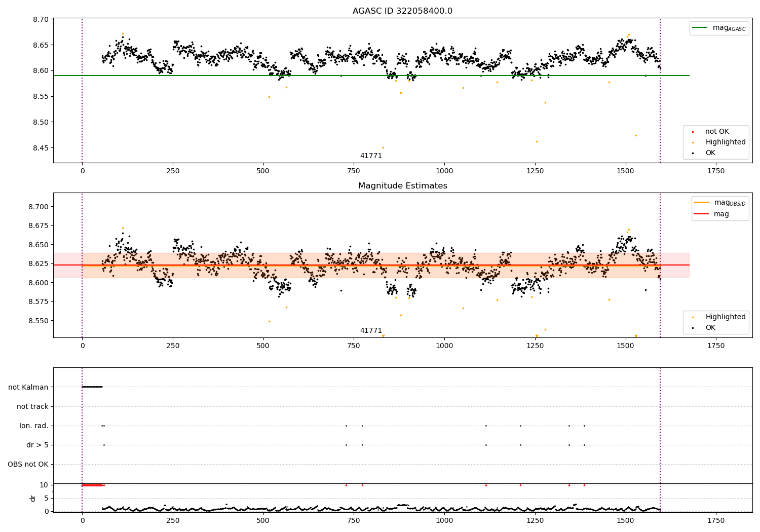Click the red 'not OK' legend marker
Screen dimensions: 760x532
point(693,132)
